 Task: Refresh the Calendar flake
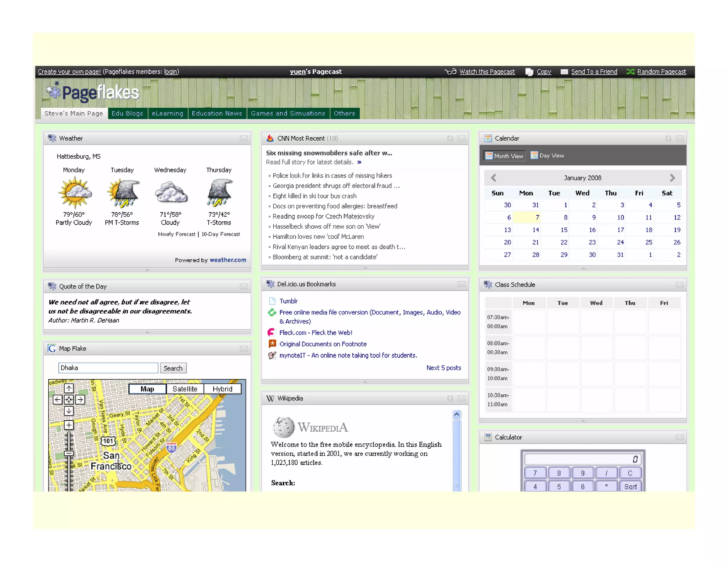pos(668,138)
